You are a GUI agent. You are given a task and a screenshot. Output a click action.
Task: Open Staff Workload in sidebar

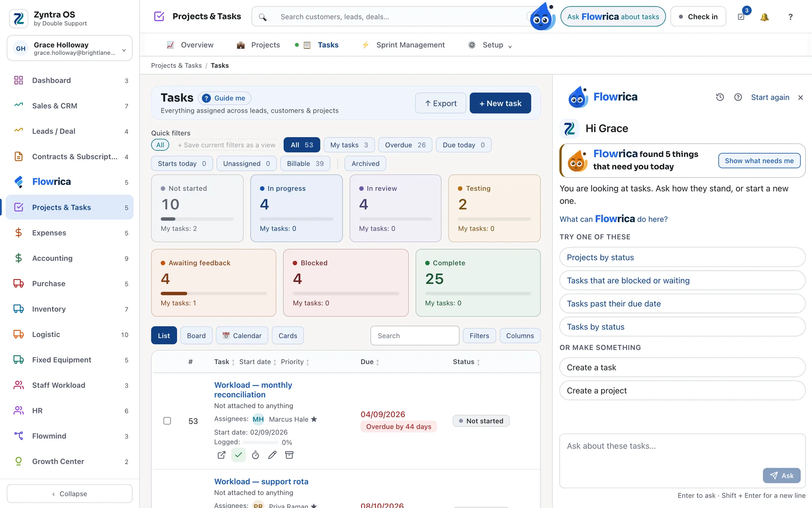(x=70, y=385)
